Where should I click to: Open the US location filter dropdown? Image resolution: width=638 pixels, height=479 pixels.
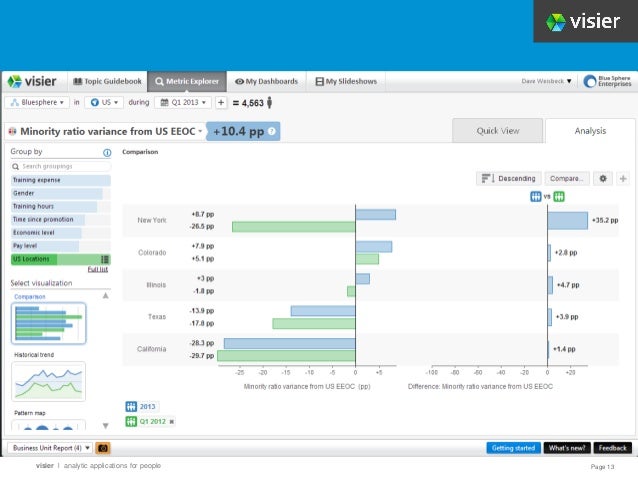pyautogui.click(x=104, y=103)
